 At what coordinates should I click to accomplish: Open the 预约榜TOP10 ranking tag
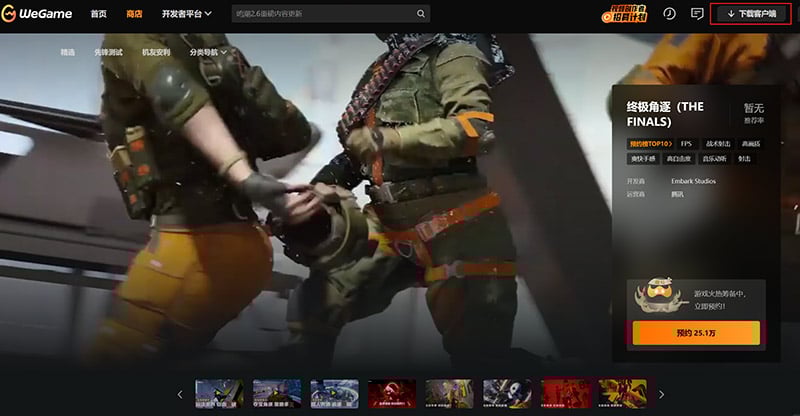650,144
